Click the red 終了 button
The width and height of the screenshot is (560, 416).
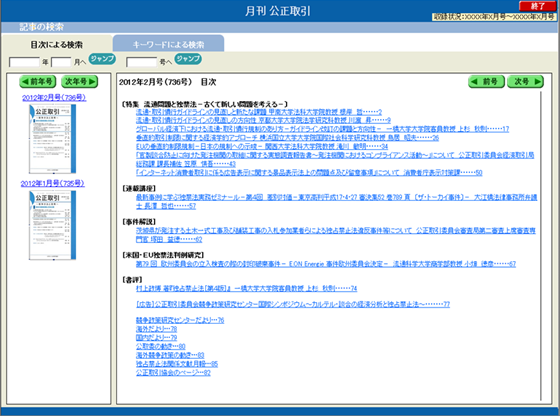pos(537,6)
